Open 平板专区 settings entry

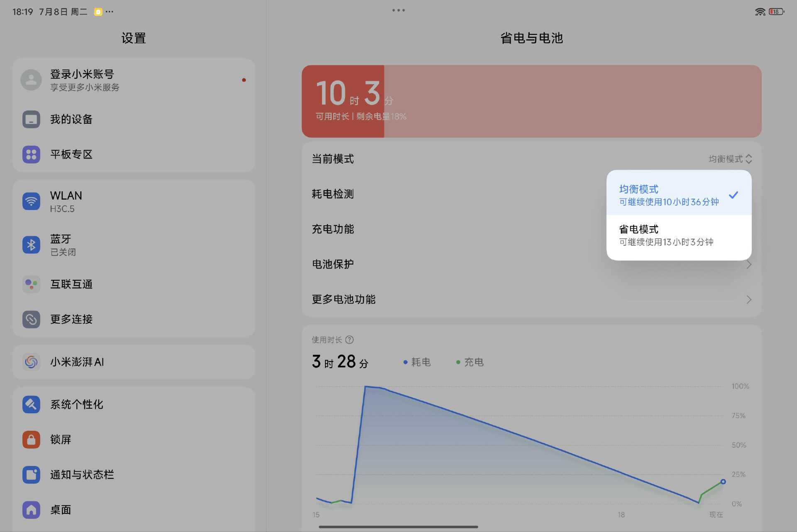pyautogui.click(x=134, y=154)
